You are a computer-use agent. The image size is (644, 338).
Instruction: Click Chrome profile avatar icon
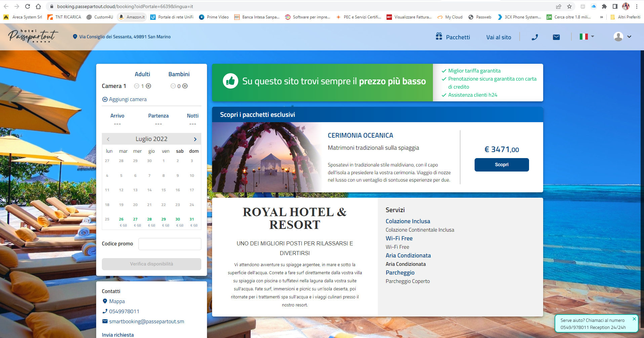tap(626, 6)
